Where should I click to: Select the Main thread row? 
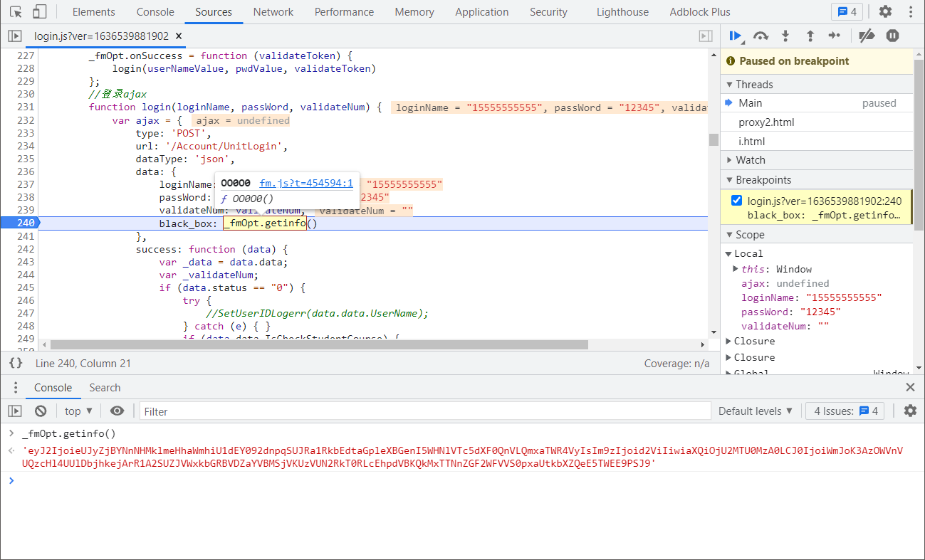point(817,103)
